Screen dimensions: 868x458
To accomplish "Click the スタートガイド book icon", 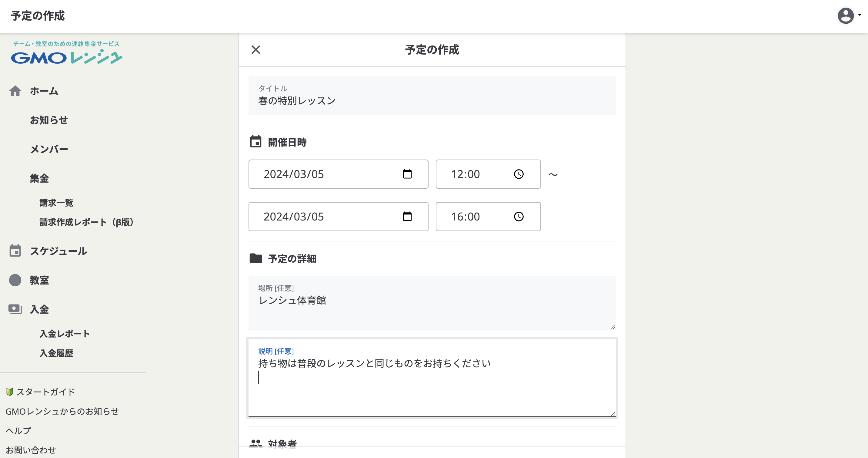I will 9,392.
